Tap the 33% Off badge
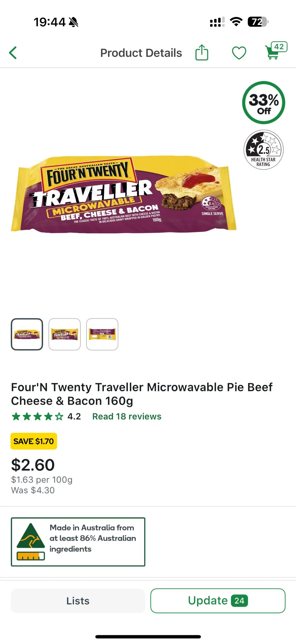 click(x=264, y=103)
